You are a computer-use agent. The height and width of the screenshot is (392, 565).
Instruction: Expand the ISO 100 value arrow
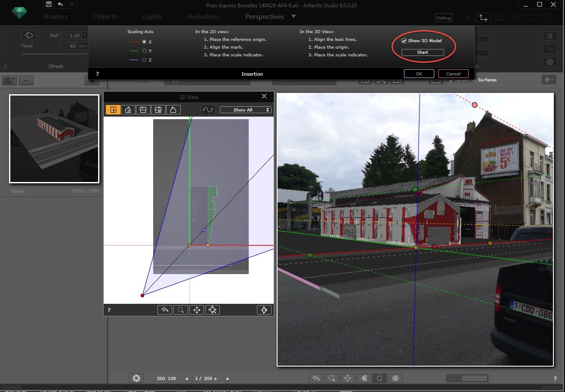pos(187,379)
